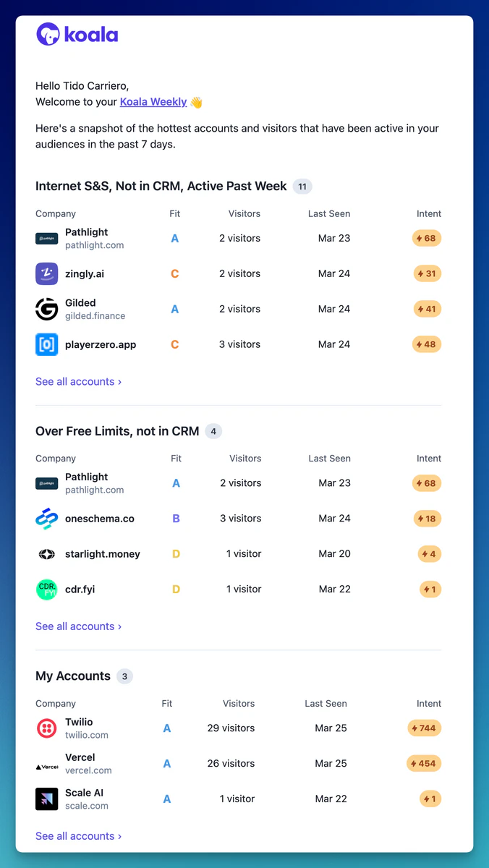489x868 pixels.
Task: Click the 3 visitors cell for playerzero.app
Action: coord(239,344)
